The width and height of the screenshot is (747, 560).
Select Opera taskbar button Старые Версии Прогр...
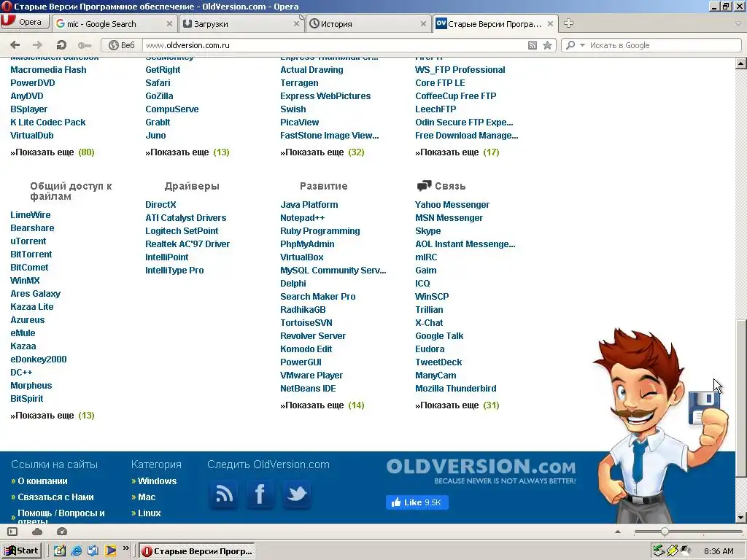tap(197, 551)
